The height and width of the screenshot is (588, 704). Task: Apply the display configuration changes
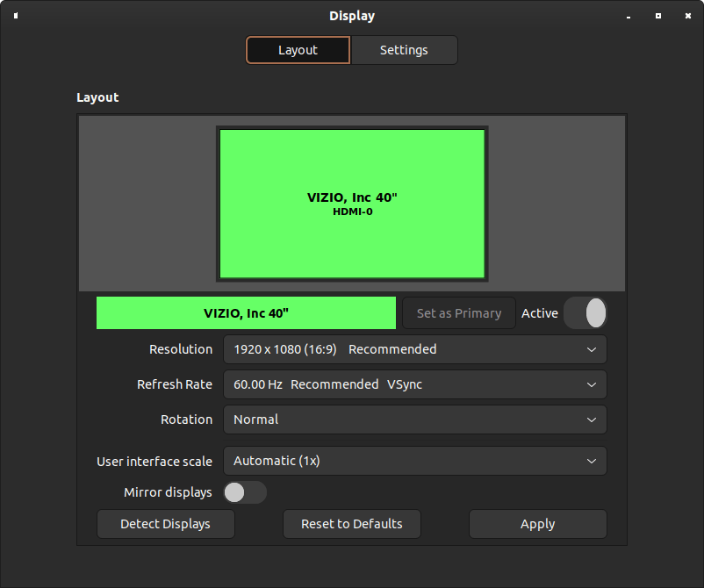tap(537, 524)
